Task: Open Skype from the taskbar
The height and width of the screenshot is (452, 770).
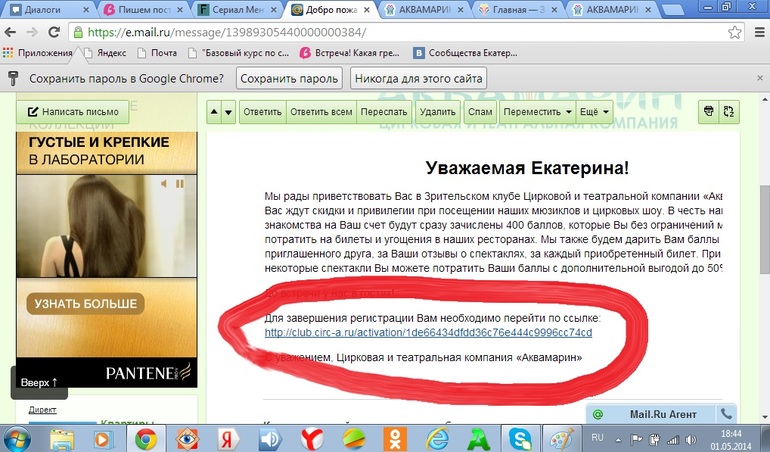Action: 521,439
